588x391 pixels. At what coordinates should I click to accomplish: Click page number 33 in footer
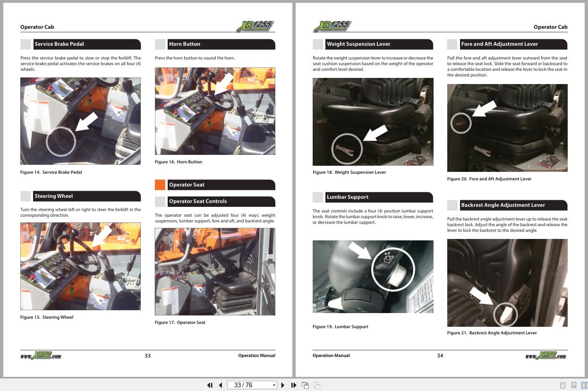click(148, 356)
